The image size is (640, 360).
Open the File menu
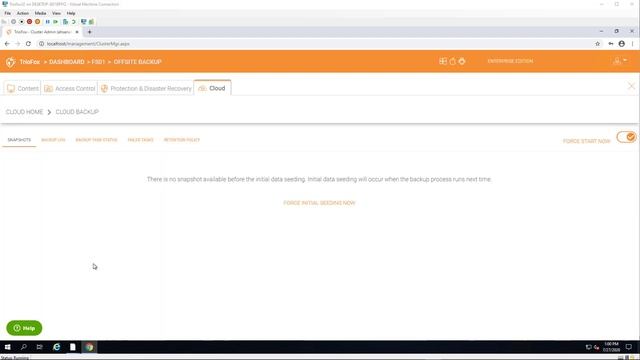pos(7,13)
